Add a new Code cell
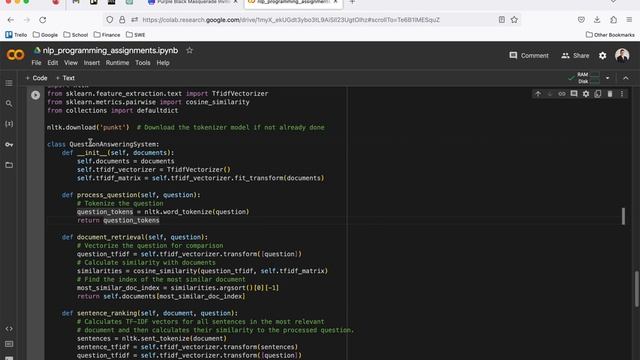 [36, 78]
